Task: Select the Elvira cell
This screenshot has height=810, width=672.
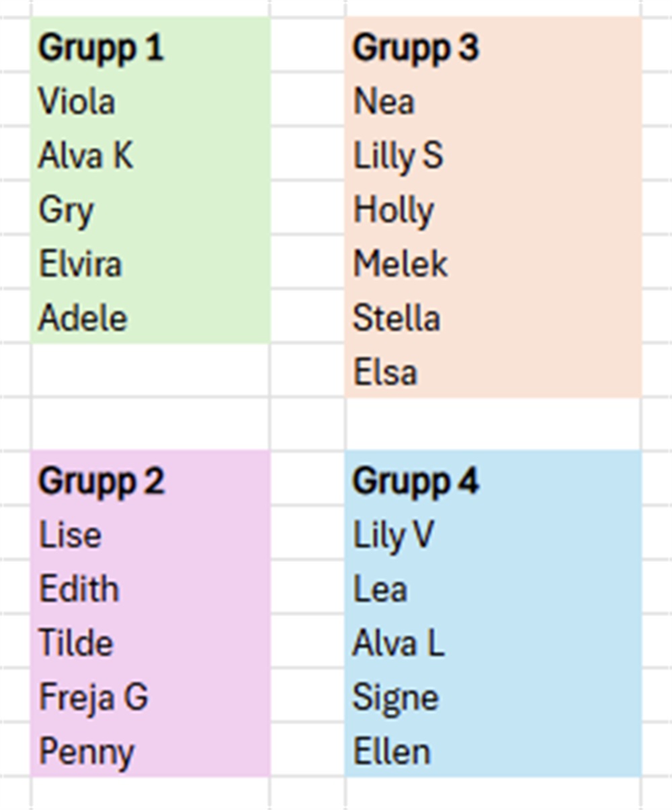Action: [x=81, y=264]
